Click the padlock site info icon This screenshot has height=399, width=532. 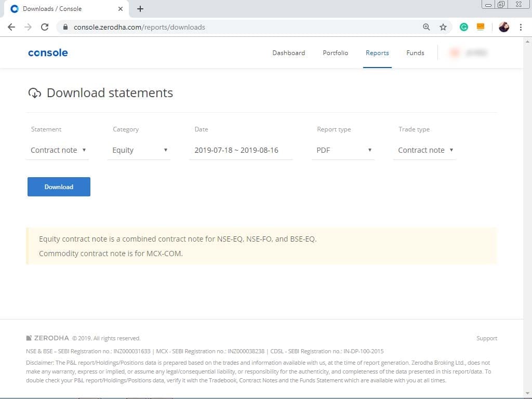(x=65, y=27)
